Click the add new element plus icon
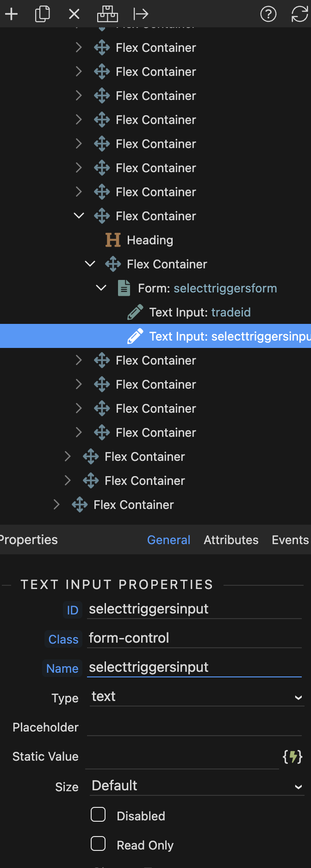Viewport: 311px width, 868px height. pos(11,14)
